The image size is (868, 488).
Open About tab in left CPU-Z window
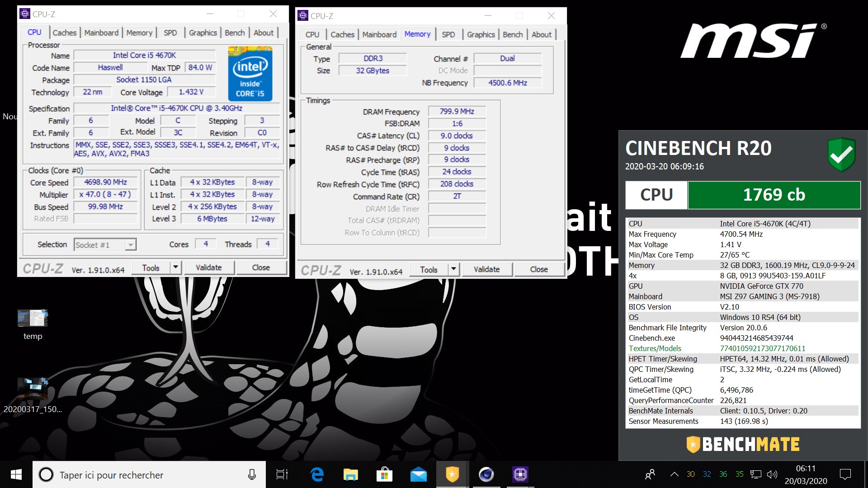[x=264, y=33]
